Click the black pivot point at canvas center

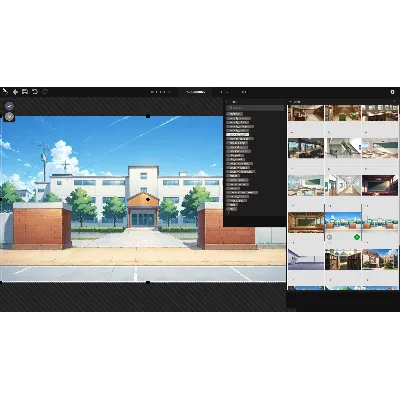(148, 199)
